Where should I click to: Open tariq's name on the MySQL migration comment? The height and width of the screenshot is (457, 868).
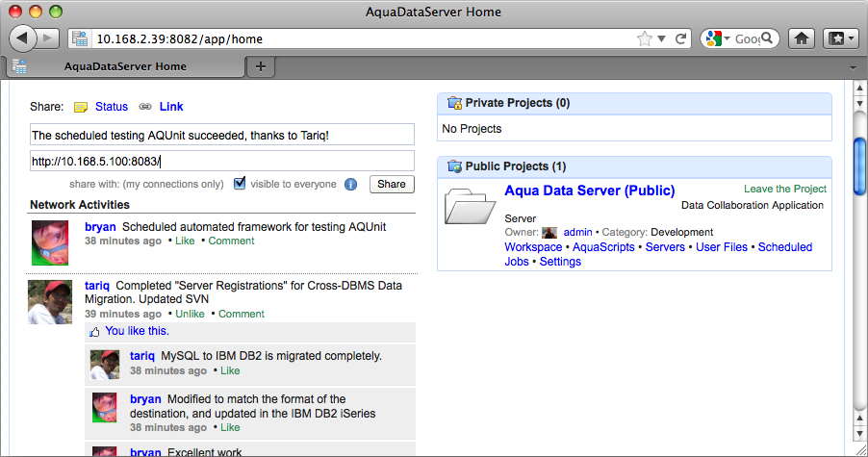pyautogui.click(x=142, y=356)
